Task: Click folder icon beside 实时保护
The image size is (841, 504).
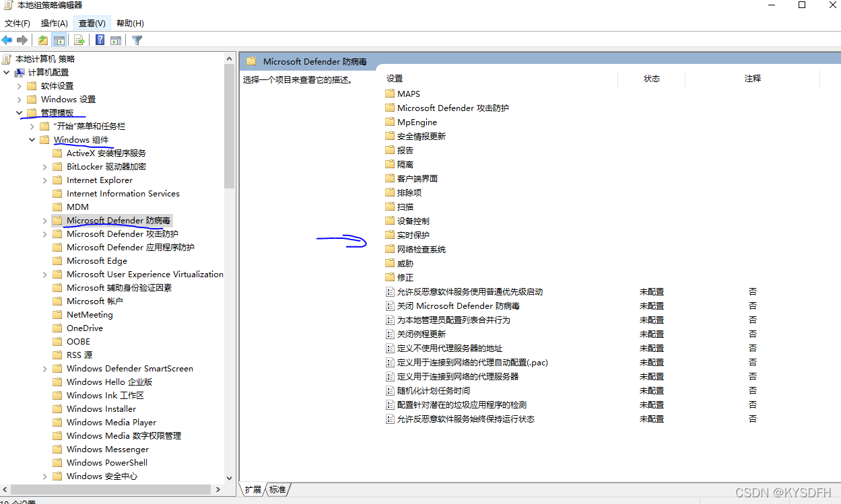Action: point(389,235)
